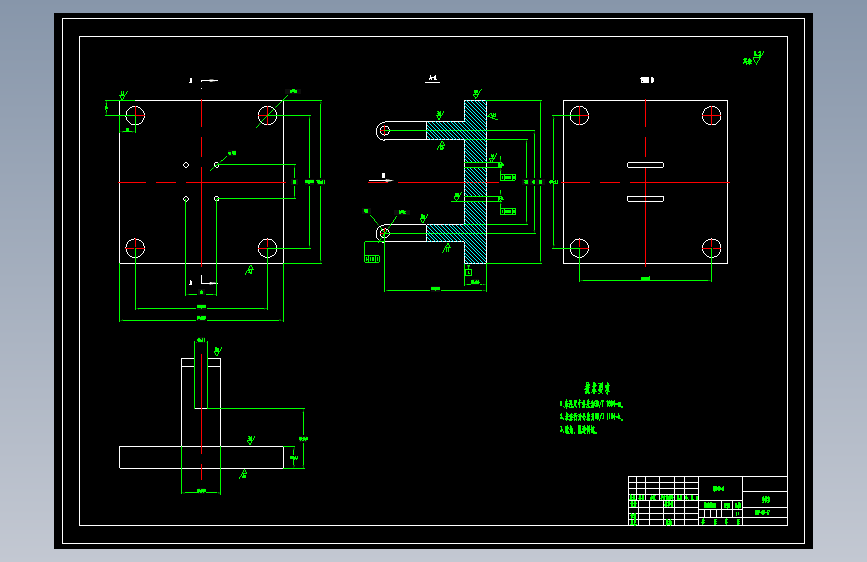Select the top-left hole in the right view
Screen dimensions: 867x562
579,116
